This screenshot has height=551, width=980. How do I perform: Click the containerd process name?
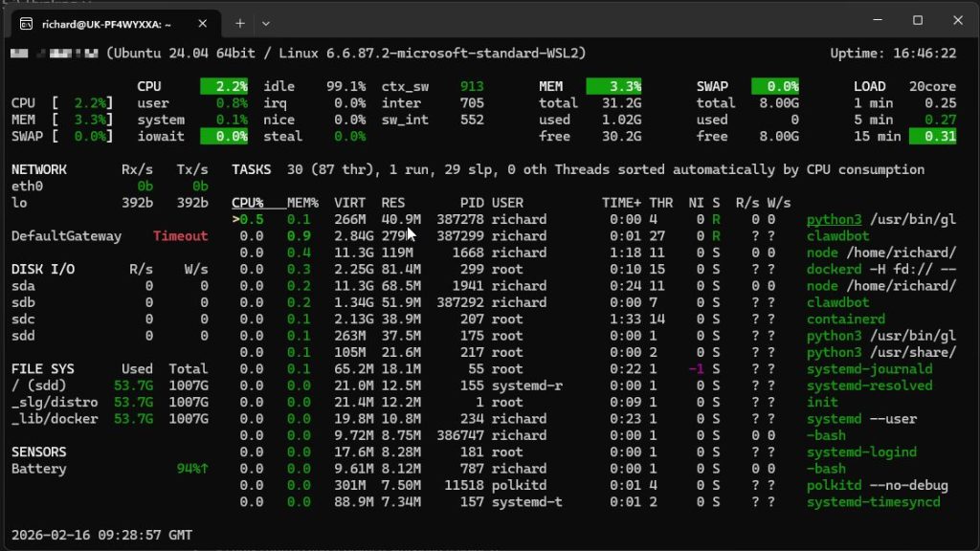[x=846, y=319]
